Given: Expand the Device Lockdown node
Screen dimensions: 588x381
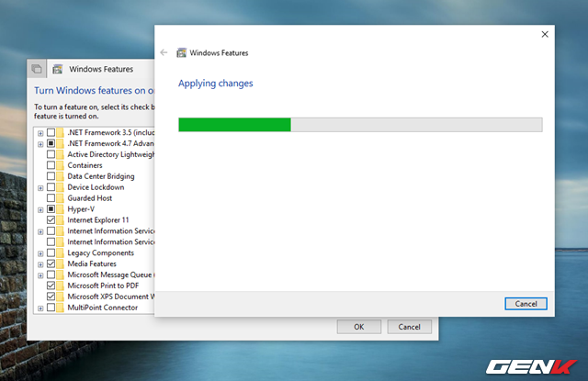Looking at the screenshot, I should [40, 188].
